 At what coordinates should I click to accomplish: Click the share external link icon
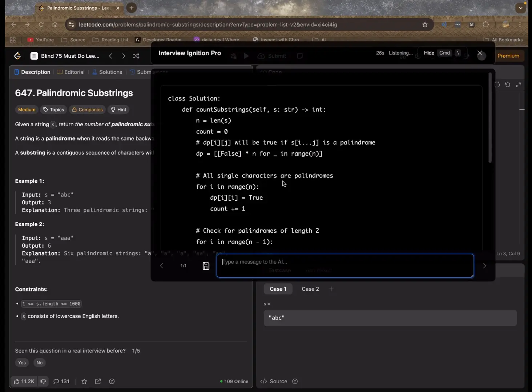pos(98,381)
